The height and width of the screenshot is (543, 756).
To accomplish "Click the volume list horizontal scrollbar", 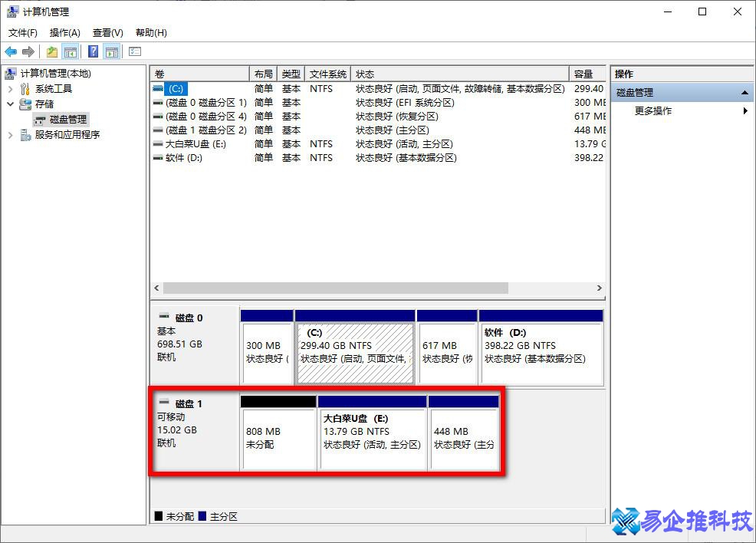I will 336,288.
